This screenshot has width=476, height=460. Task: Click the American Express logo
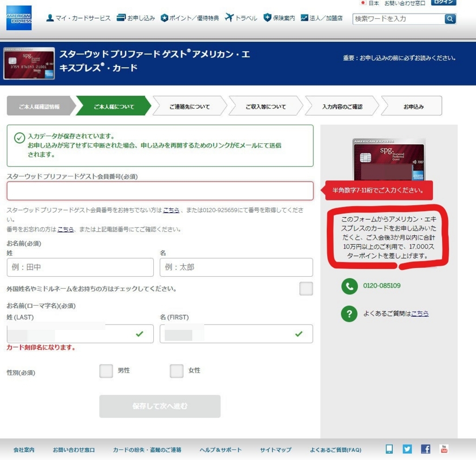(x=19, y=18)
